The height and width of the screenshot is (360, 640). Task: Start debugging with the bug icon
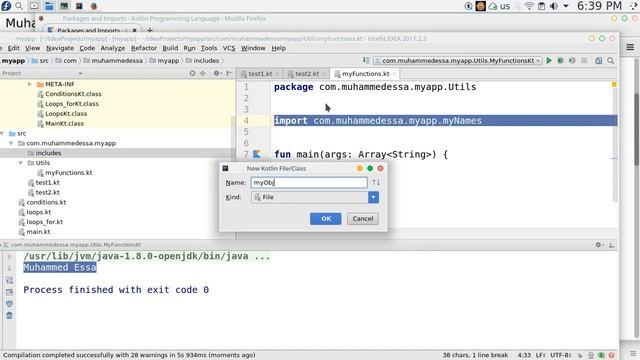tap(560, 60)
